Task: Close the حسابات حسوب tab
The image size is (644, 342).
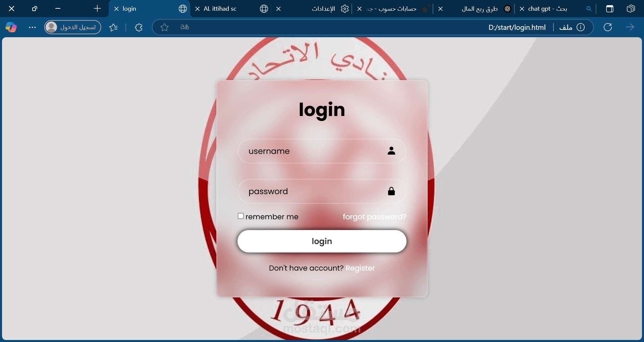Action: click(x=360, y=9)
